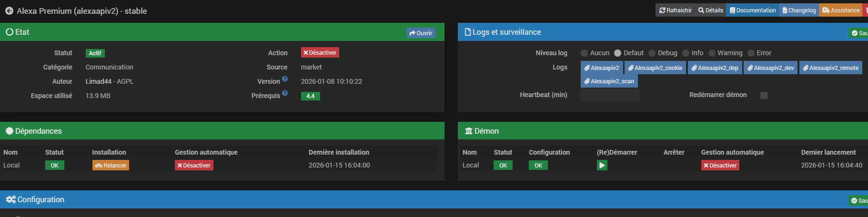Click the Heartbeat (min) input field
Screen dimensions: 868x217
click(x=610, y=95)
